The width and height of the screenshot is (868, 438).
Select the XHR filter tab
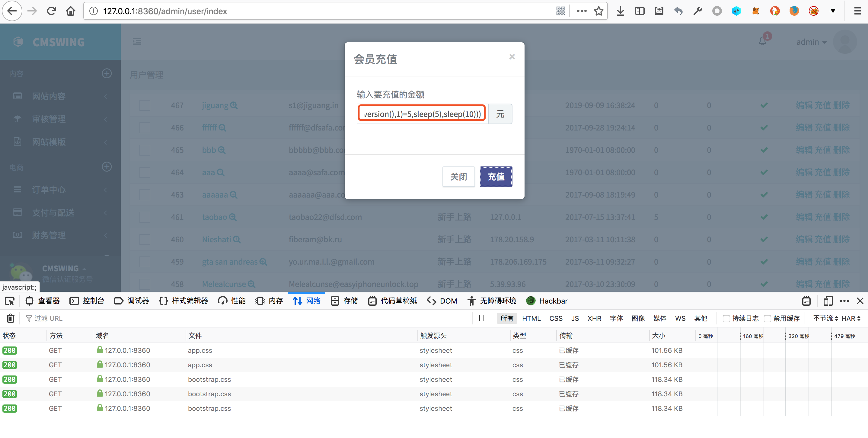pyautogui.click(x=594, y=318)
